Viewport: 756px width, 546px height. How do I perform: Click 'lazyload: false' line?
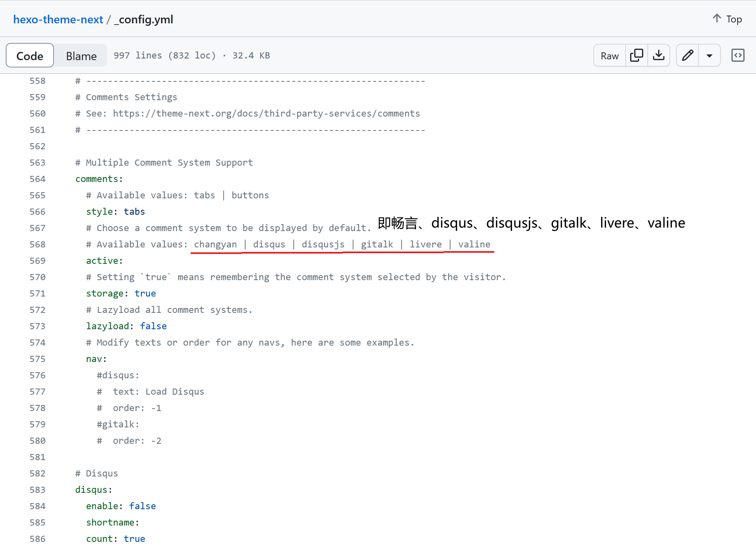click(126, 326)
